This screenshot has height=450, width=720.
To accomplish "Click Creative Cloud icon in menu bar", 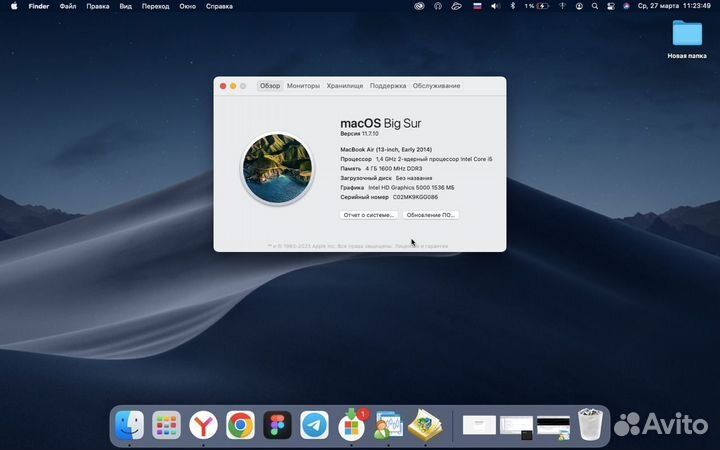I will click(419, 6).
